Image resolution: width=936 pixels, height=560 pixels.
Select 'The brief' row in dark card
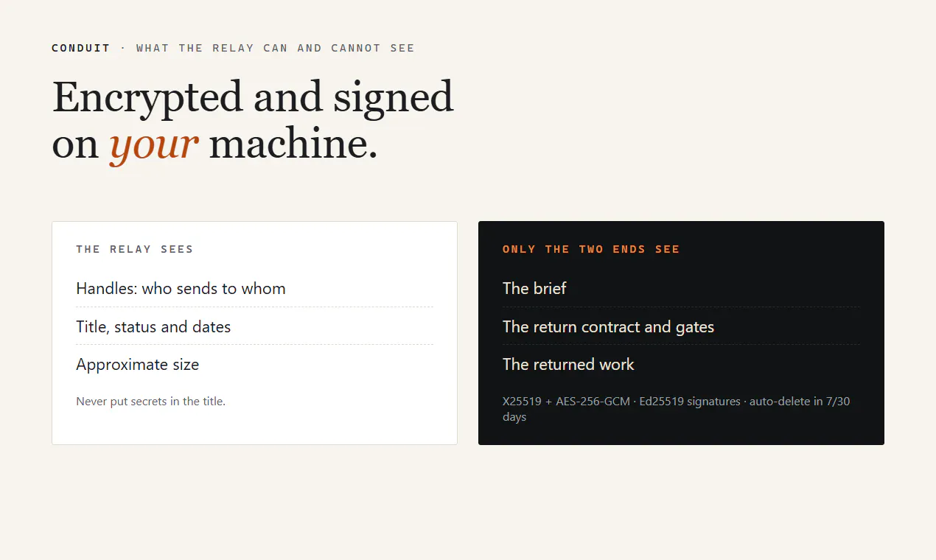[x=681, y=288]
